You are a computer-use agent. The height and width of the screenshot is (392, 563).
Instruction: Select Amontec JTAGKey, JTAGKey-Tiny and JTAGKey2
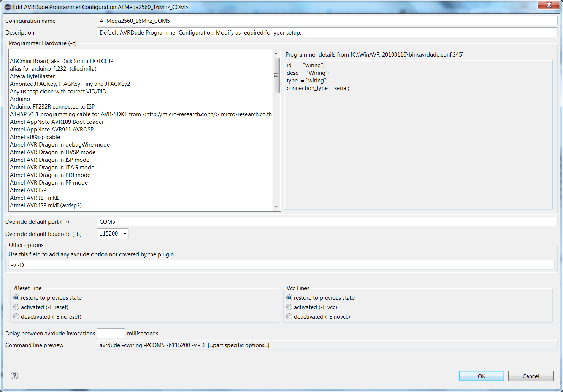point(70,84)
